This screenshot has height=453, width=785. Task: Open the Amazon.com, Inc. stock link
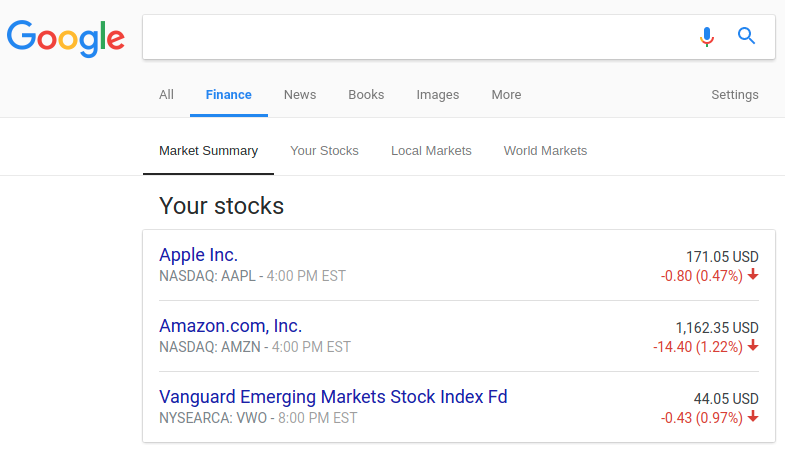click(230, 326)
